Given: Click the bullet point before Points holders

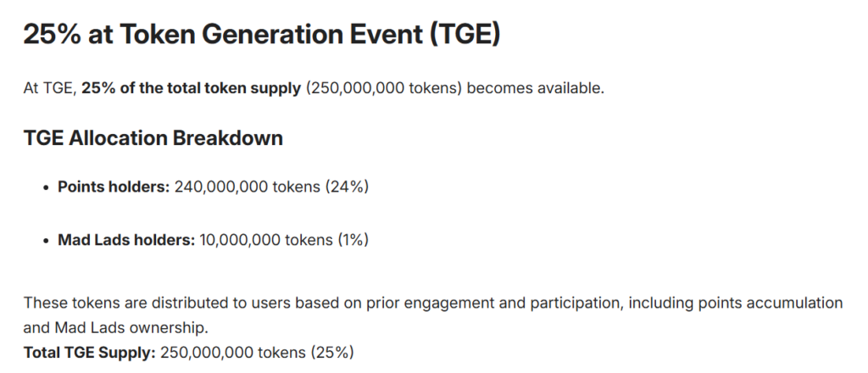Looking at the screenshot, I should coord(45,187).
